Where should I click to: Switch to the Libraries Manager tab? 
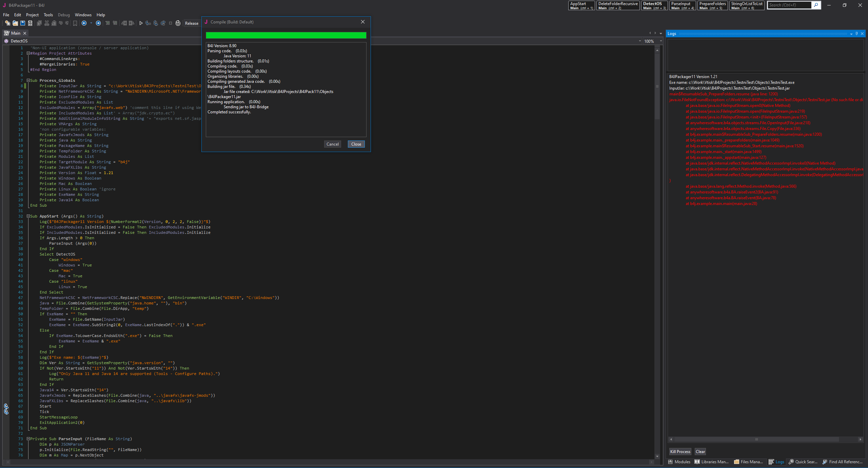pos(711,462)
